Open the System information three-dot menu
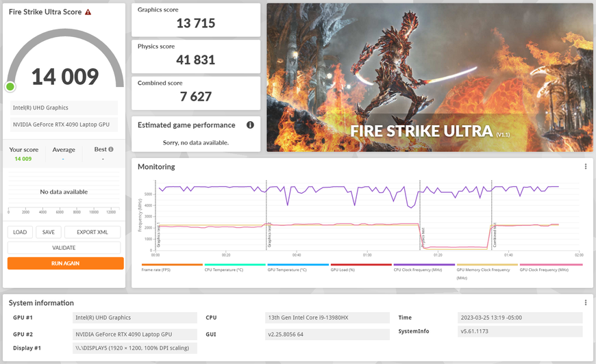The height and width of the screenshot is (364, 596). pyautogui.click(x=585, y=302)
